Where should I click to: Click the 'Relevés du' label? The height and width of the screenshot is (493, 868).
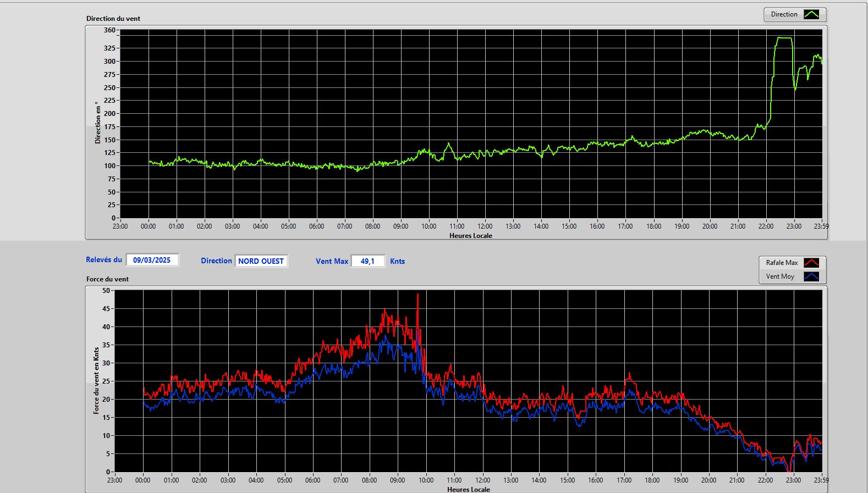point(104,259)
